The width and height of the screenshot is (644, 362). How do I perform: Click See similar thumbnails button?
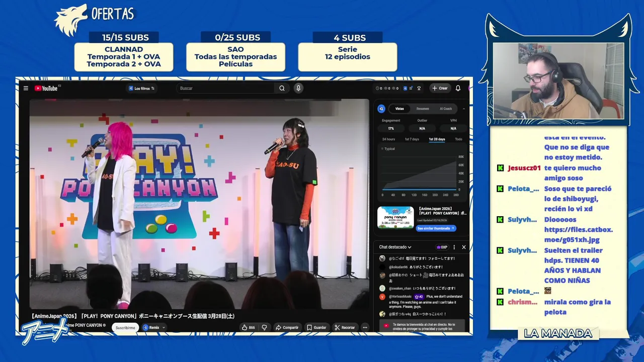[436, 228]
